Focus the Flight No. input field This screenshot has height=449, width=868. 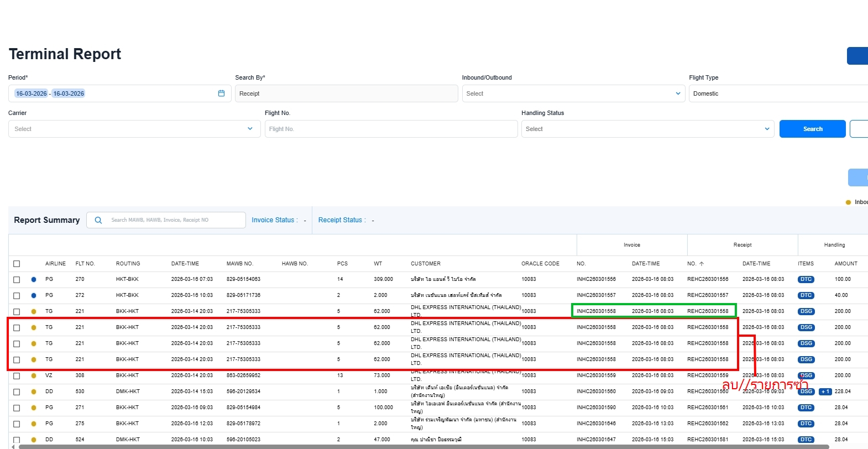[390, 129]
